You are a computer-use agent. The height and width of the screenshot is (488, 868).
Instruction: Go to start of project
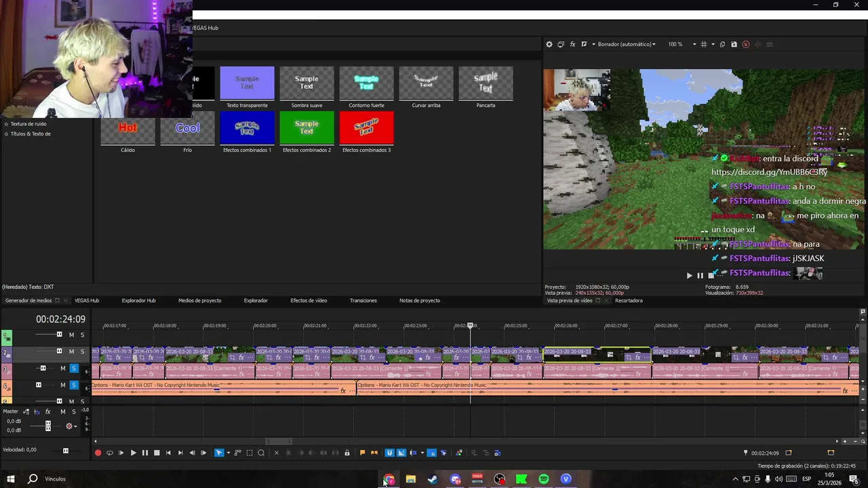168,453
